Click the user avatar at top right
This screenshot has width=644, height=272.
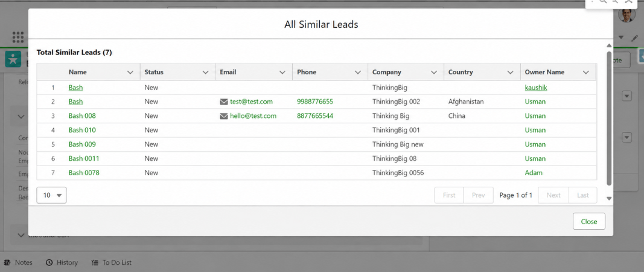pos(626,15)
